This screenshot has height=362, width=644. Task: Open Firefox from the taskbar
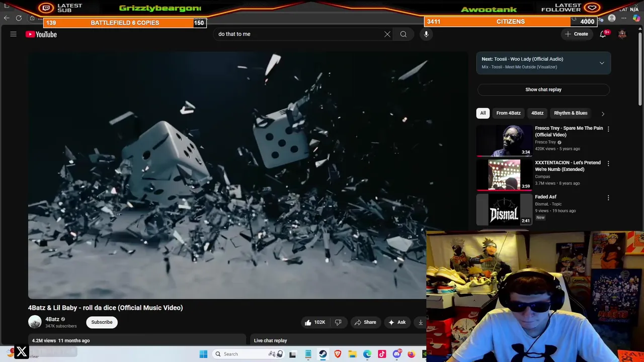pyautogui.click(x=412, y=354)
